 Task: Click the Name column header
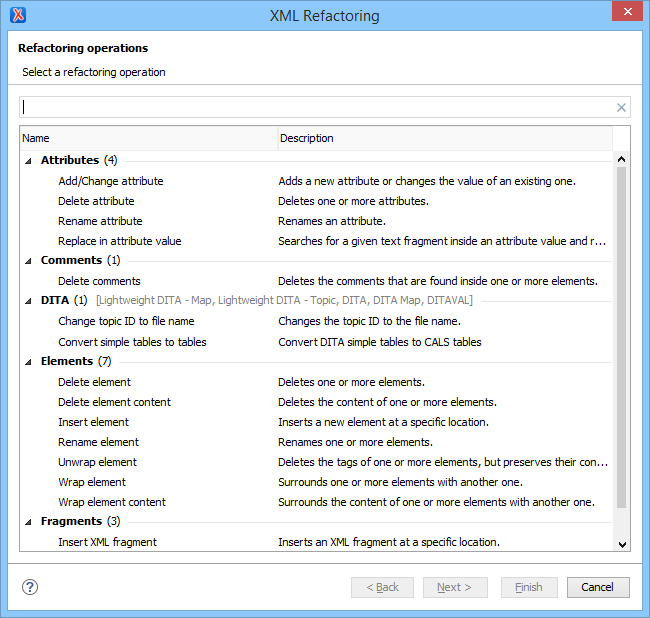pyautogui.click(x=148, y=138)
